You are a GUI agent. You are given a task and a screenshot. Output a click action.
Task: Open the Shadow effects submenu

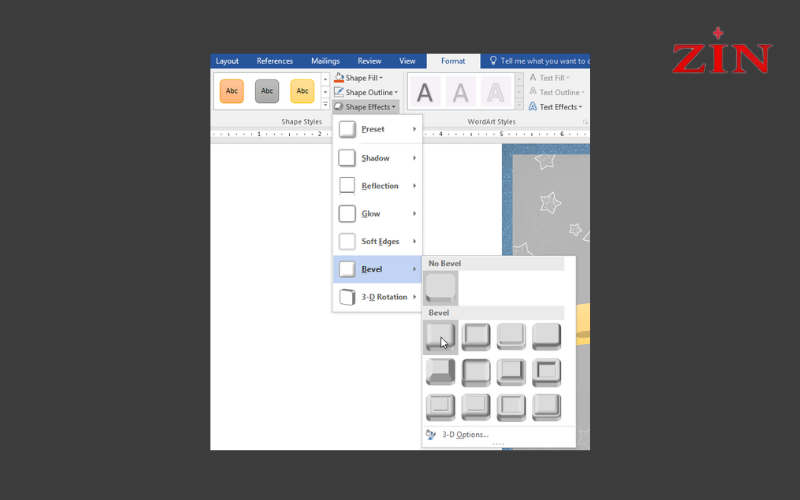click(378, 158)
